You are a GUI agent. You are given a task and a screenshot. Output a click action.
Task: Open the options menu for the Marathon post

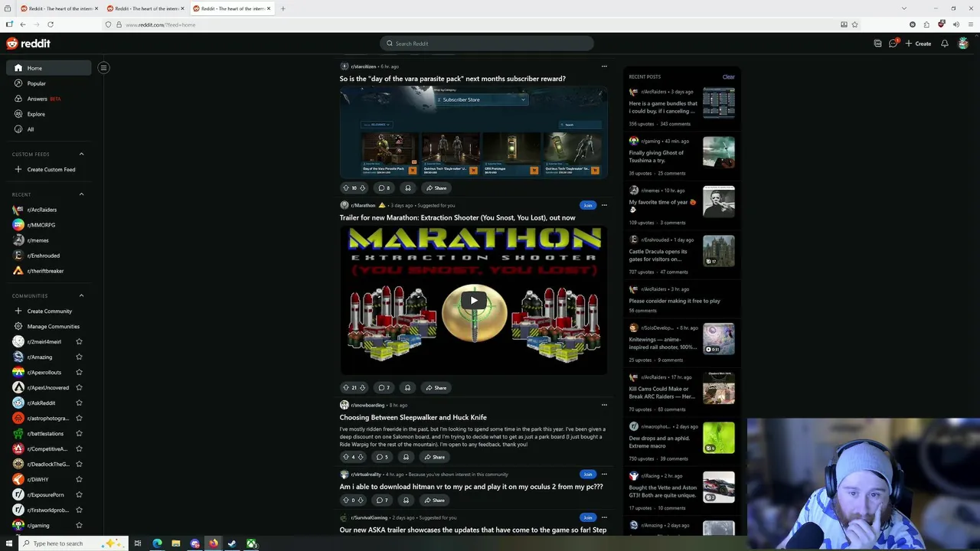[x=604, y=205]
